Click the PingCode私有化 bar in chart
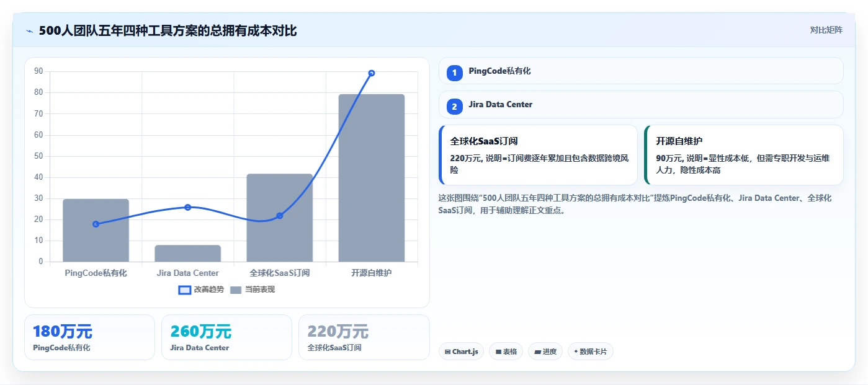 96,230
